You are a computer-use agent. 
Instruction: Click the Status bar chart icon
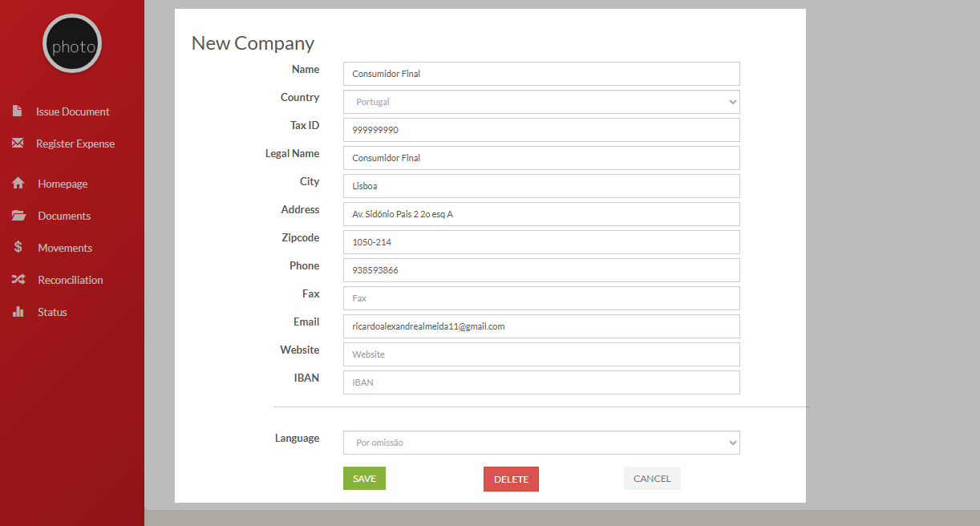(x=18, y=312)
